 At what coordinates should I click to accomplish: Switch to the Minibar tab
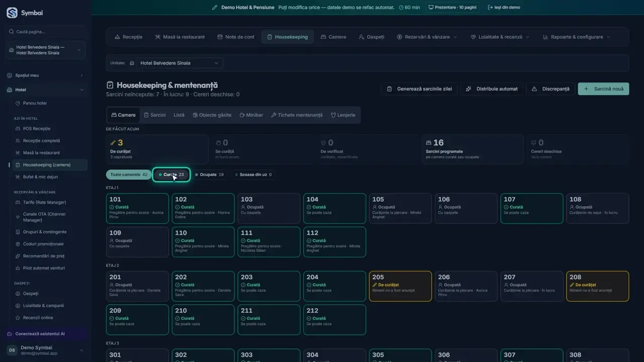pos(251,115)
